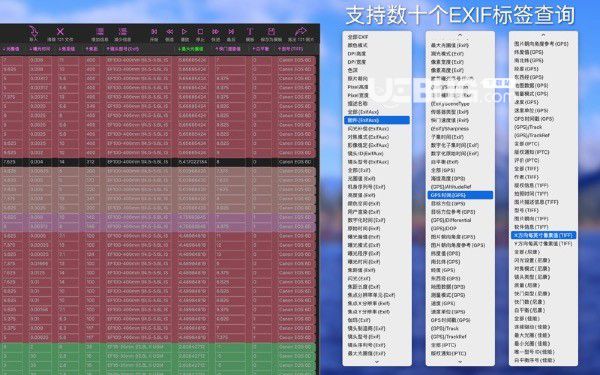Image resolution: width=600 pixels, height=375 pixels.
Task: Select 白平衡 (Exif) entry
Action: click(445, 162)
